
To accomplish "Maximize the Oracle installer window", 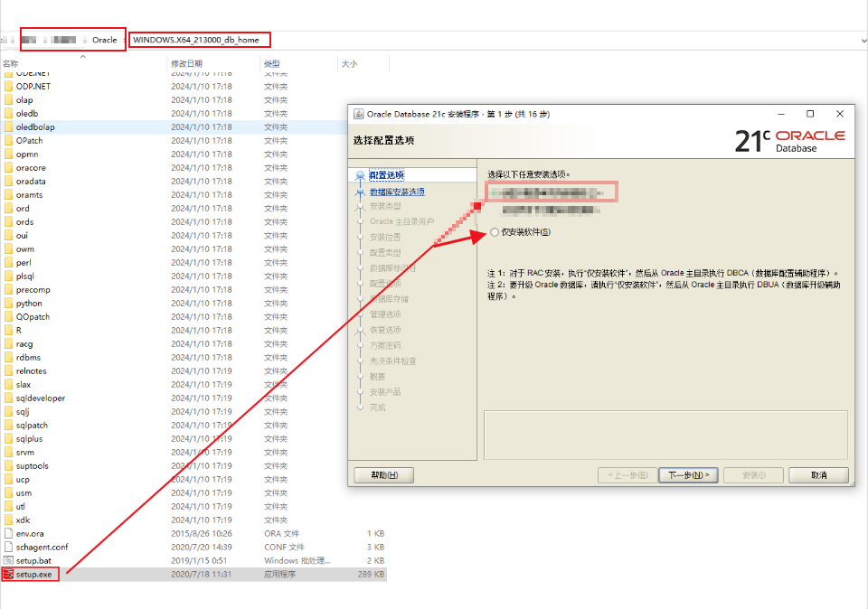I will coord(810,114).
